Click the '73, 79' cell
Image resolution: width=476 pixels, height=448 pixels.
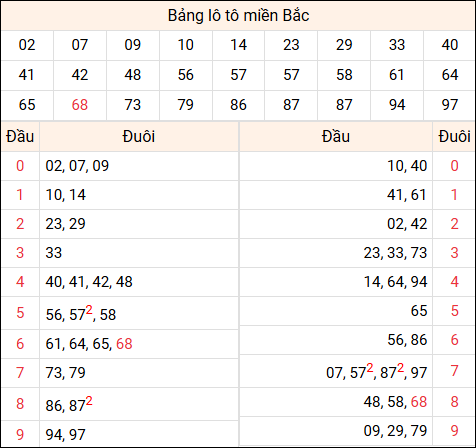(139, 373)
